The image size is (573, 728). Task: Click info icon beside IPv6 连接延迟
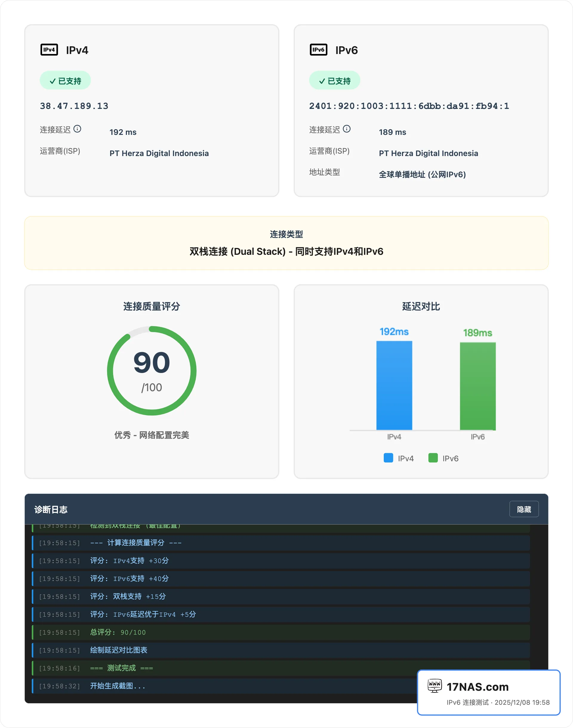(x=346, y=129)
